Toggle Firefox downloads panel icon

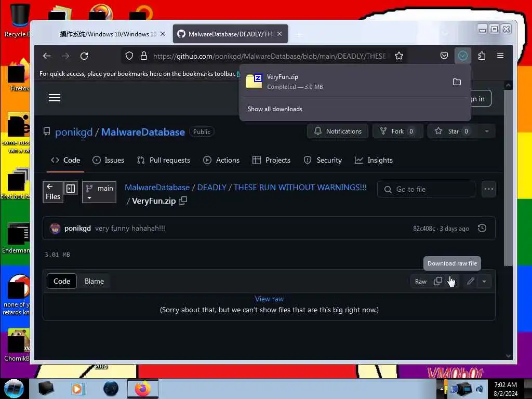click(x=463, y=56)
